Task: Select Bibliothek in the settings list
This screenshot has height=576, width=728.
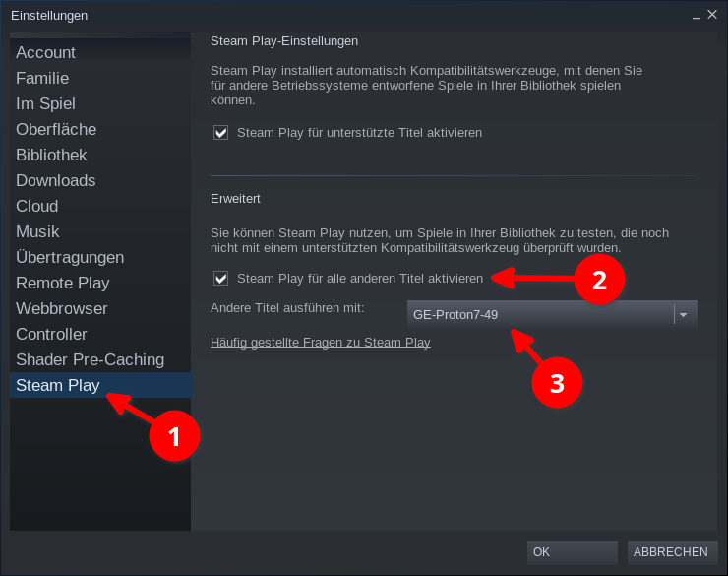Action: click(51, 155)
